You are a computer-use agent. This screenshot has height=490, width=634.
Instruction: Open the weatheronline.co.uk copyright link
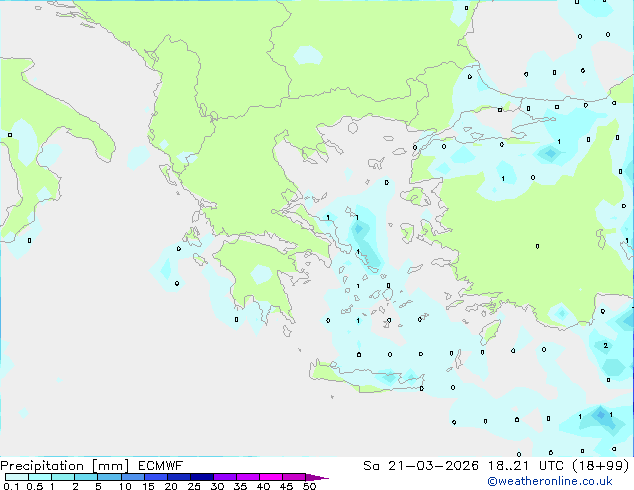coord(550,481)
